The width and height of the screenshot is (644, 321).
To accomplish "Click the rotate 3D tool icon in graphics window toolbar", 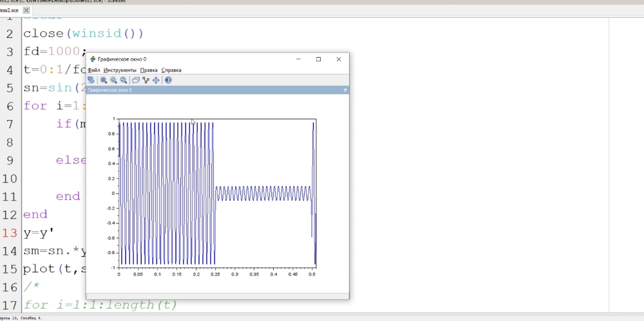I will pos(91,80).
